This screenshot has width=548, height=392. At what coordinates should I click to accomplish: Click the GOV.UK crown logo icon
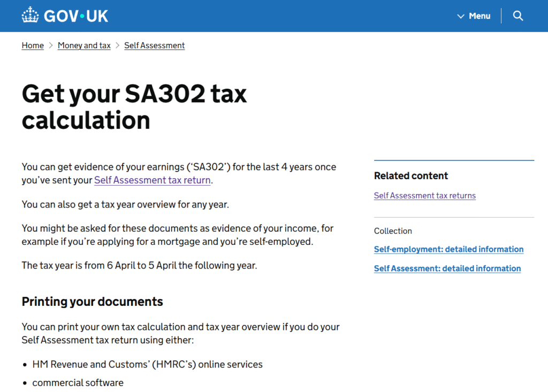click(x=30, y=16)
